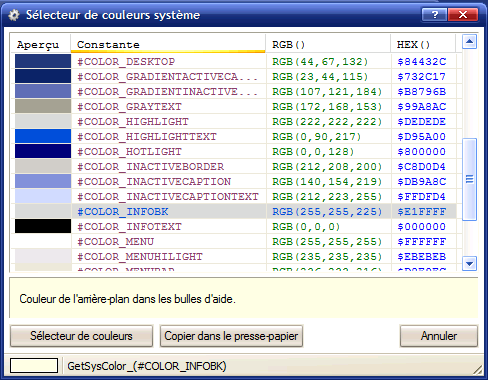
Task: Click the Sélecteur de couleurs button
Action: [81, 336]
